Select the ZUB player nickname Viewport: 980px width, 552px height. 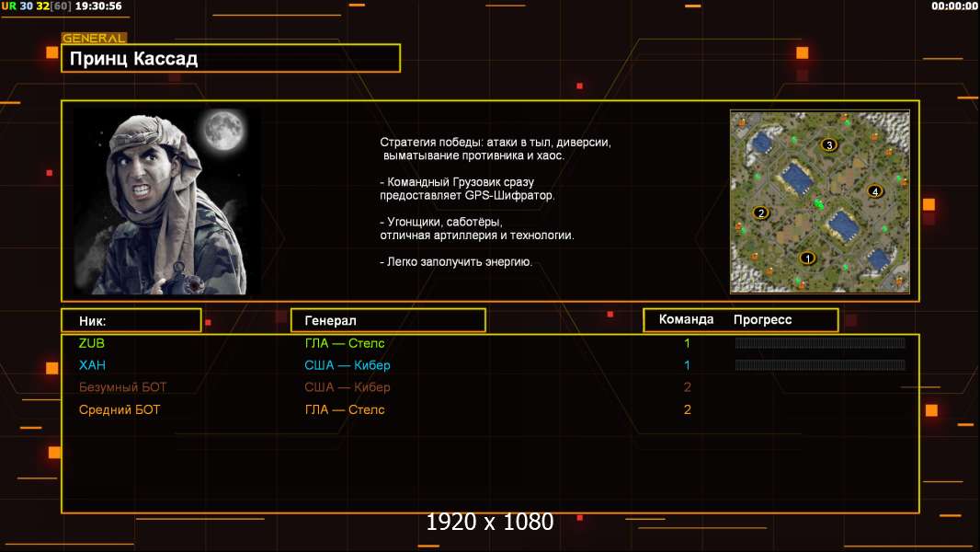[92, 343]
